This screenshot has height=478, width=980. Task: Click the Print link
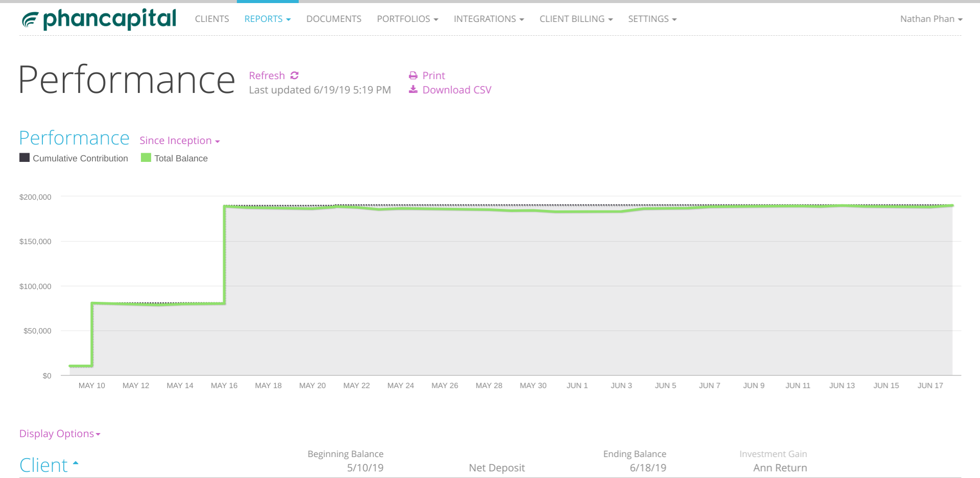[x=434, y=76]
